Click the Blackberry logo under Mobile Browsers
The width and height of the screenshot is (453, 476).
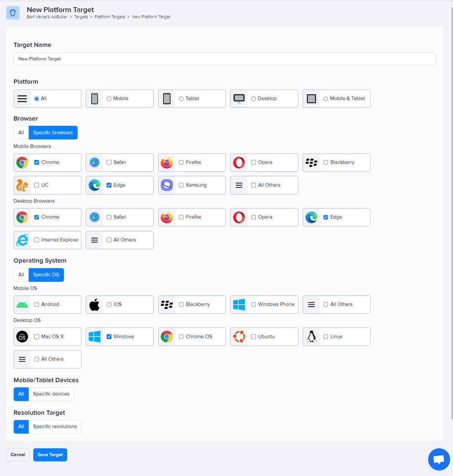click(x=311, y=163)
